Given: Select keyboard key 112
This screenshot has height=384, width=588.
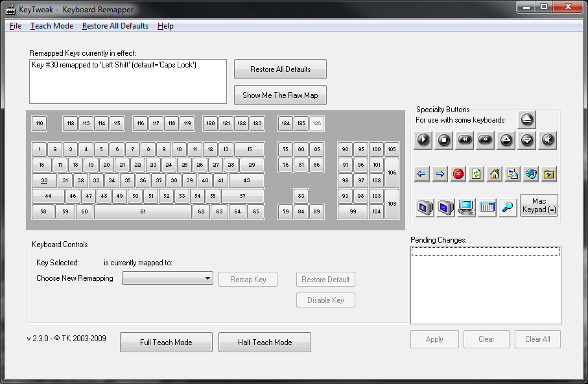Looking at the screenshot, I should click(x=71, y=123).
